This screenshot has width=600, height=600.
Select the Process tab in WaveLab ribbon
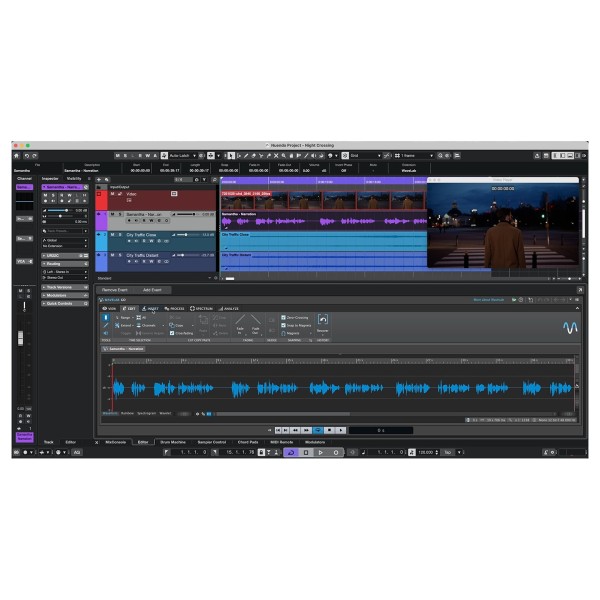(174, 308)
